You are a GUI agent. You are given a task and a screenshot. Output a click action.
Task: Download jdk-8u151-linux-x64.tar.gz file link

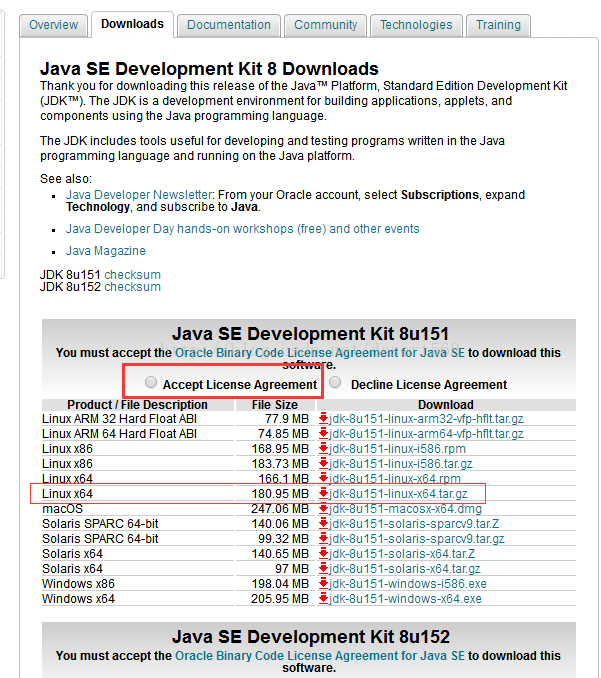[x=398, y=494]
